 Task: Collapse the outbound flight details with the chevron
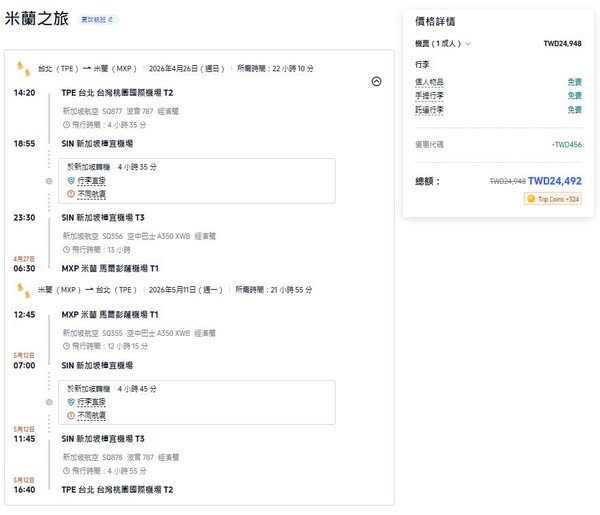pos(375,82)
